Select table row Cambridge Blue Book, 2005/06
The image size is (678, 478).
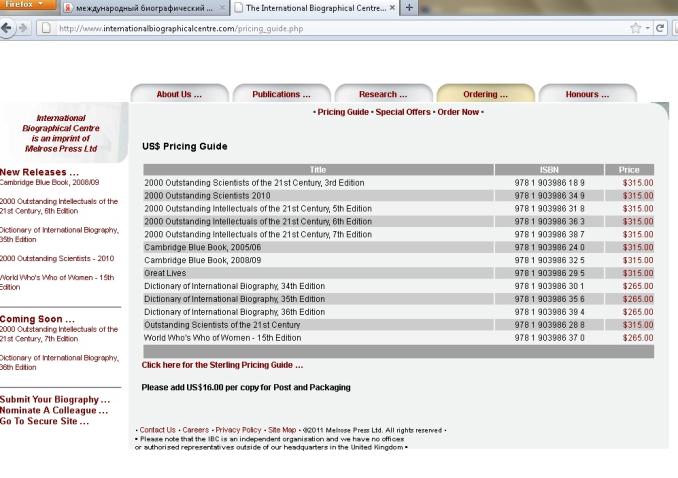[398, 247]
